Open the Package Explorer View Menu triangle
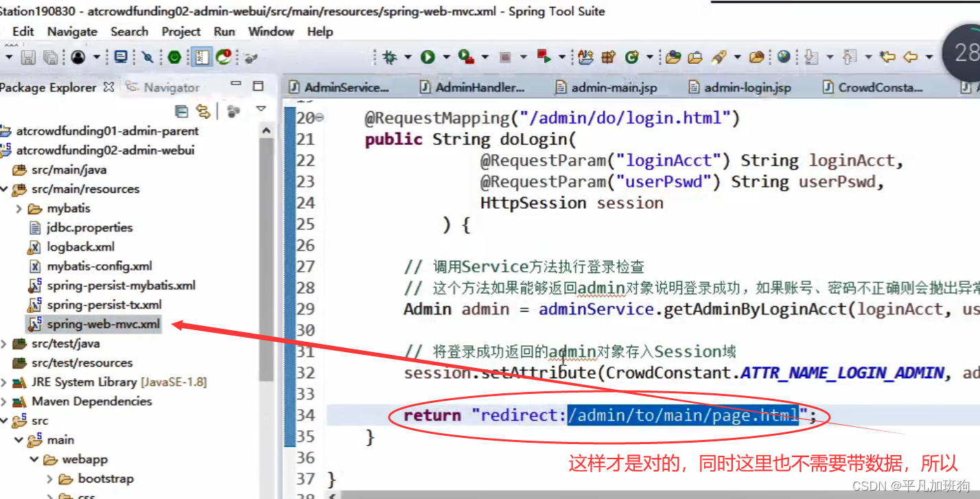The height and width of the screenshot is (499, 980). point(261,109)
